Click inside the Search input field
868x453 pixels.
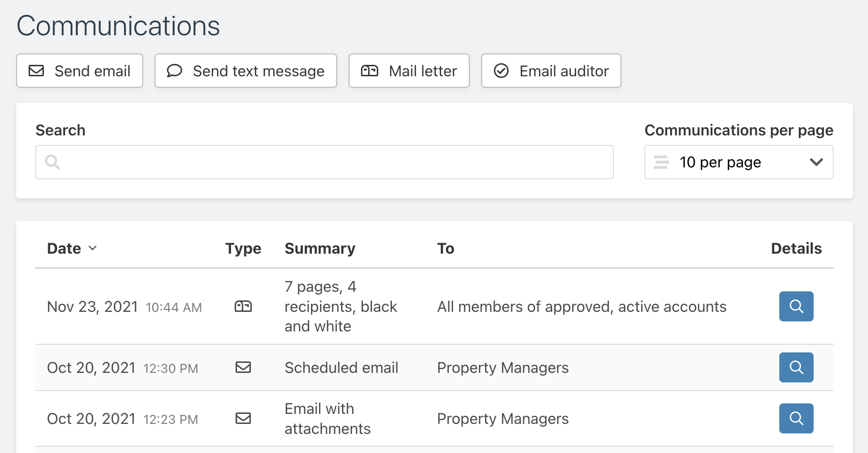tap(324, 162)
